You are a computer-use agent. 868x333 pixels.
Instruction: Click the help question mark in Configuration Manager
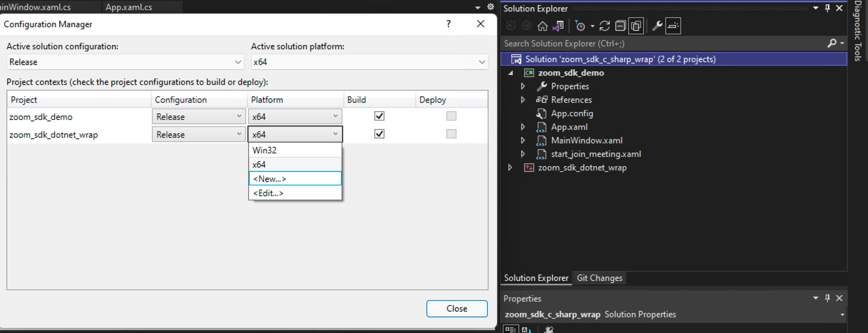tap(449, 24)
